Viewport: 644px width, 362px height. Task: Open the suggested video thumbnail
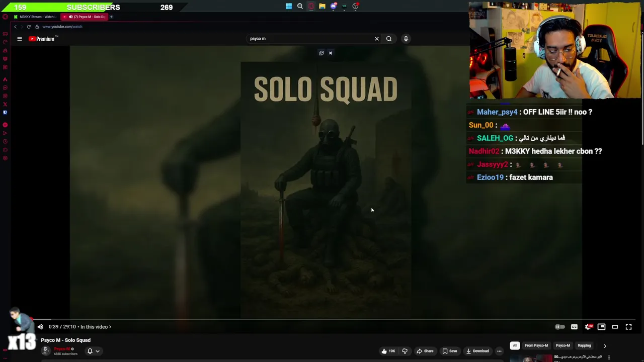pos(531,358)
